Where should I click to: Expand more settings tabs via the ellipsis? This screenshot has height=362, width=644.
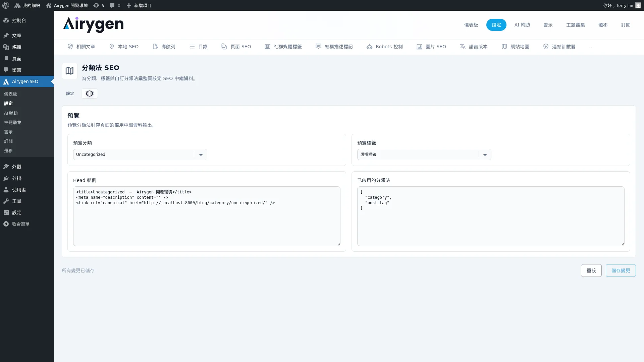[591, 47]
